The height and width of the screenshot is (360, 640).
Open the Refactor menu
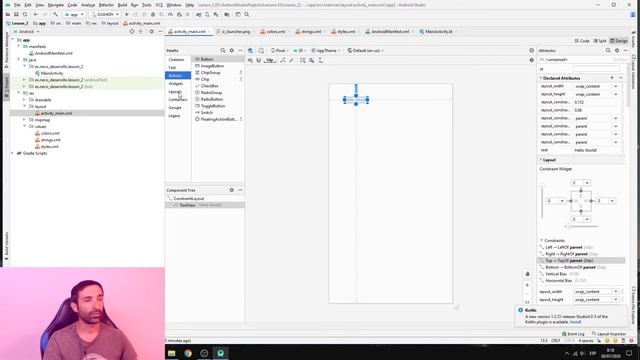(106, 5)
